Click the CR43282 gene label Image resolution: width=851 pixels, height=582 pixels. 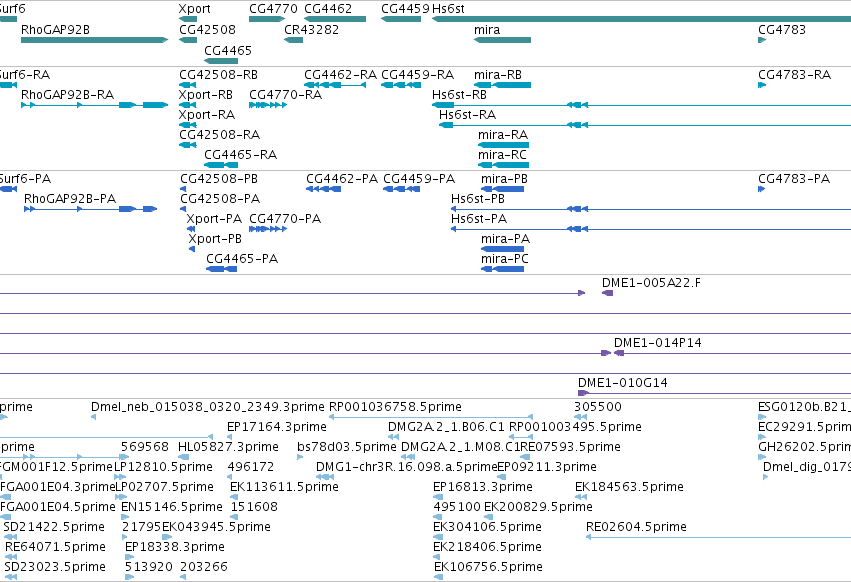tap(312, 30)
